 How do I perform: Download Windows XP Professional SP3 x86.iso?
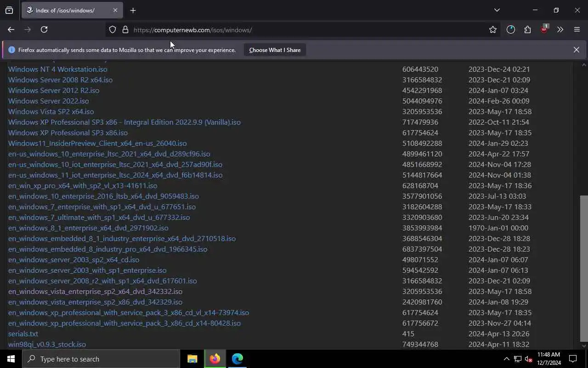(68, 133)
